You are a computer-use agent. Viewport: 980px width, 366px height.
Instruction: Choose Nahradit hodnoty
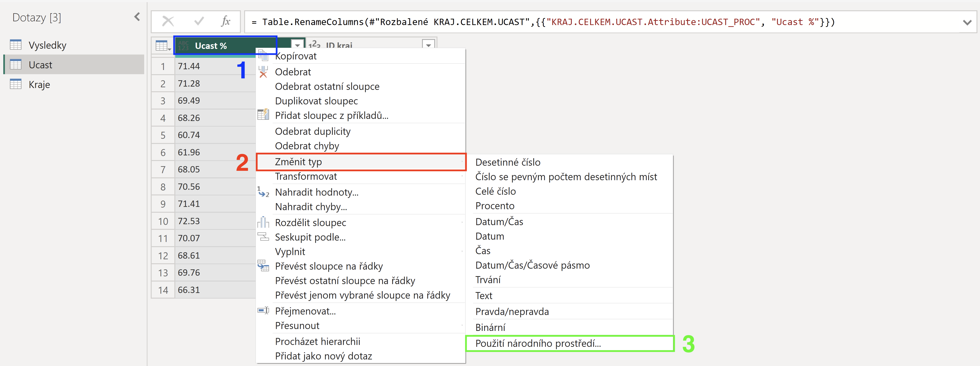pos(361,192)
